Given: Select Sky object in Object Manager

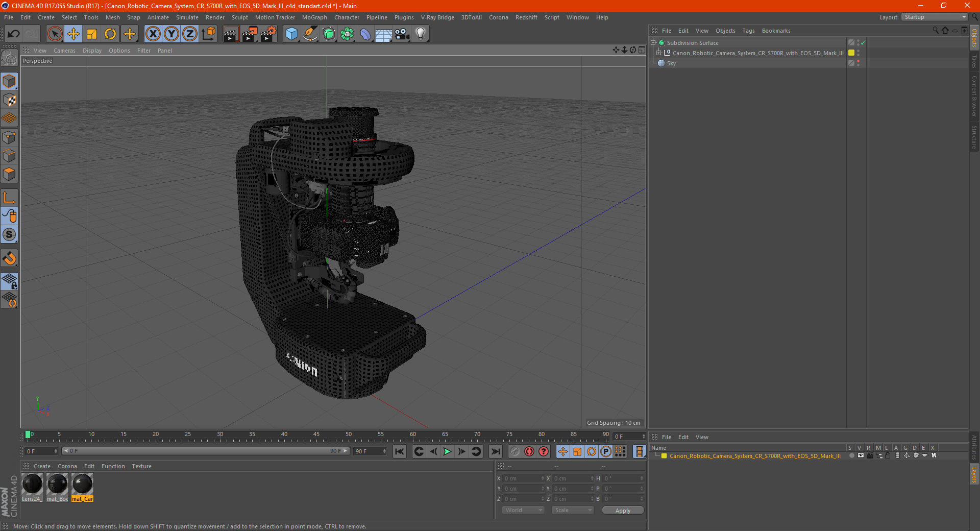Looking at the screenshot, I should [x=671, y=63].
